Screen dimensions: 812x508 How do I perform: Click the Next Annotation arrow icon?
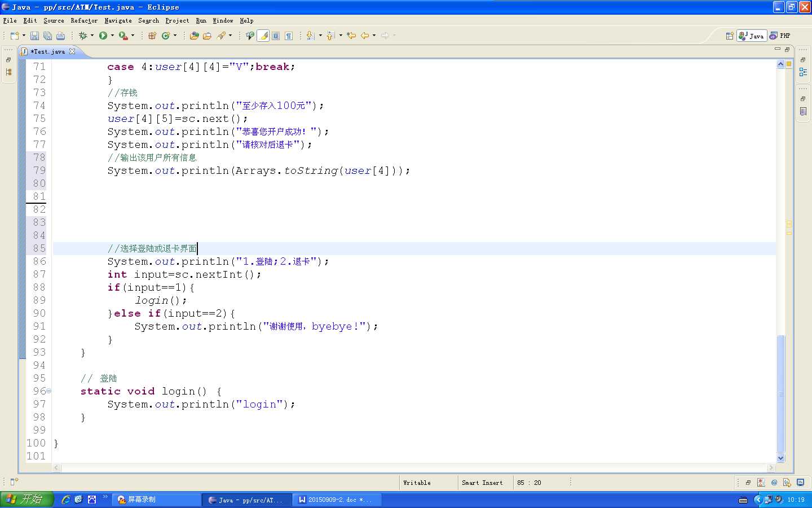pyautogui.click(x=310, y=36)
